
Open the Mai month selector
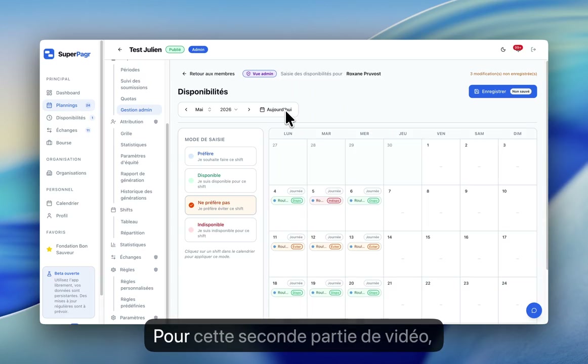203,110
